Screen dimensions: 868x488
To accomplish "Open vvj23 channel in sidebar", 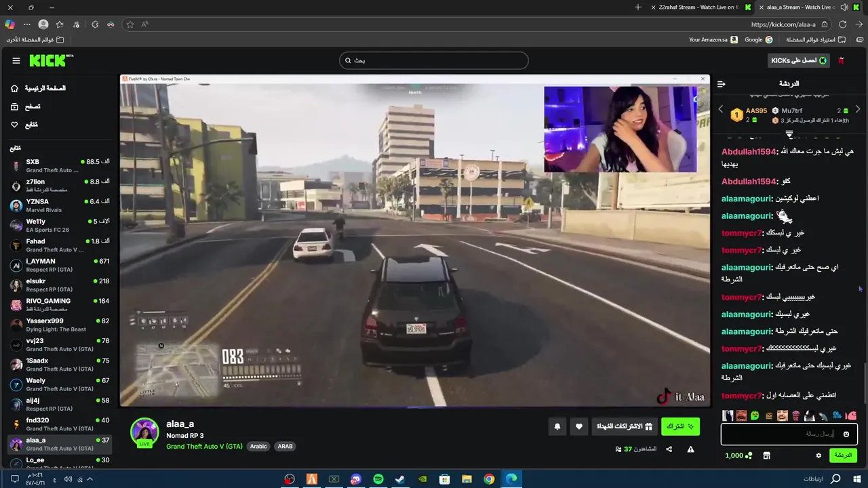I will click(59, 344).
